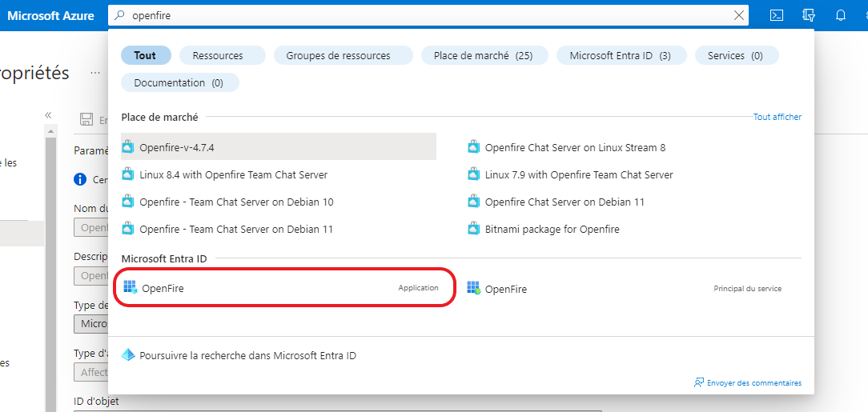
Task: Click in the openfire search field
Action: (429, 15)
